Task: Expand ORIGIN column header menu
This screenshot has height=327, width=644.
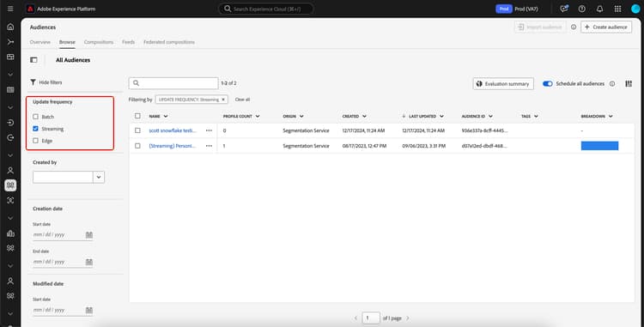Action: coord(301,117)
